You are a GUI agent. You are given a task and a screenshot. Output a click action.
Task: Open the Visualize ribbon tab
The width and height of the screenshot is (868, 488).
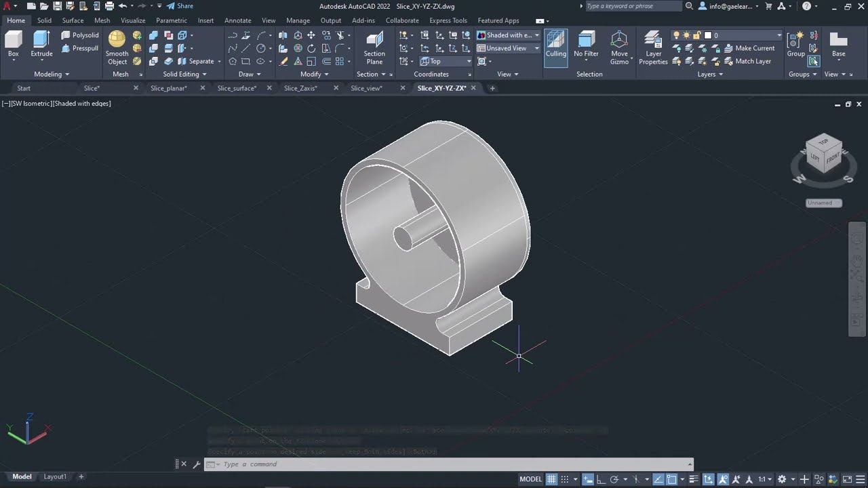click(133, 20)
